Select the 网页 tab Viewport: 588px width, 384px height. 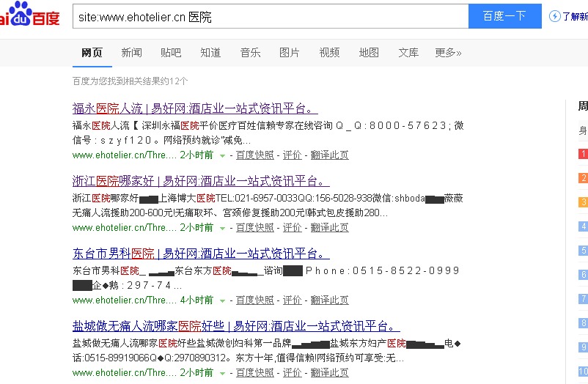(92, 53)
